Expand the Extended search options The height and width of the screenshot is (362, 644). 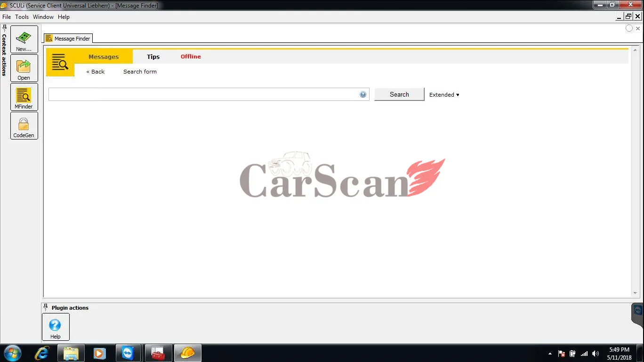click(x=444, y=95)
